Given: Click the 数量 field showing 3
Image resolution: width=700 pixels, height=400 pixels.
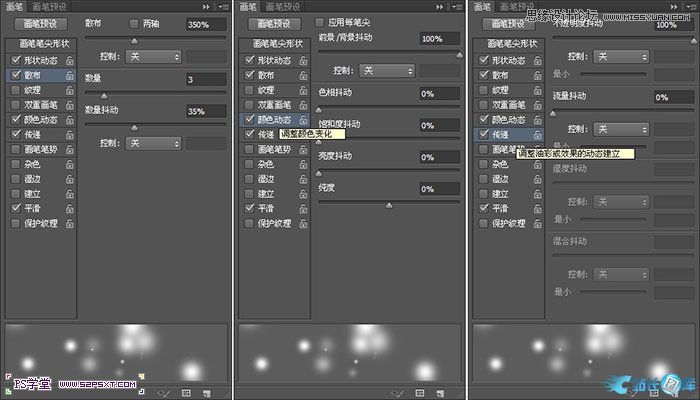Looking at the screenshot, I should tap(206, 79).
